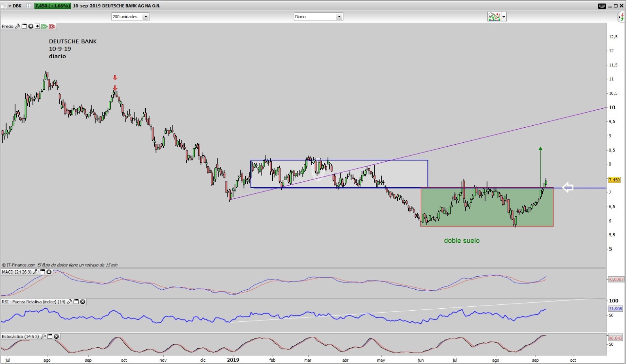This screenshot has width=633, height=364.
Task: Close the RSI indicator panel
Action: [x=83, y=302]
